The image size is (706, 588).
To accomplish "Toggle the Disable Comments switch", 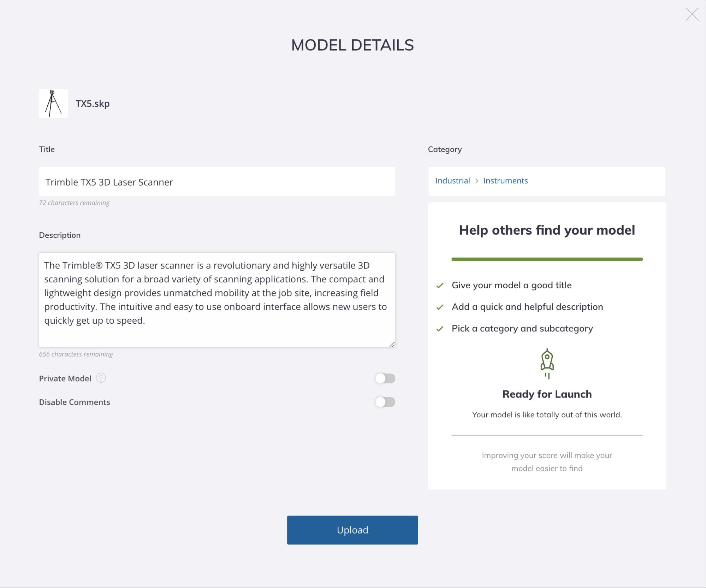I will tap(385, 402).
